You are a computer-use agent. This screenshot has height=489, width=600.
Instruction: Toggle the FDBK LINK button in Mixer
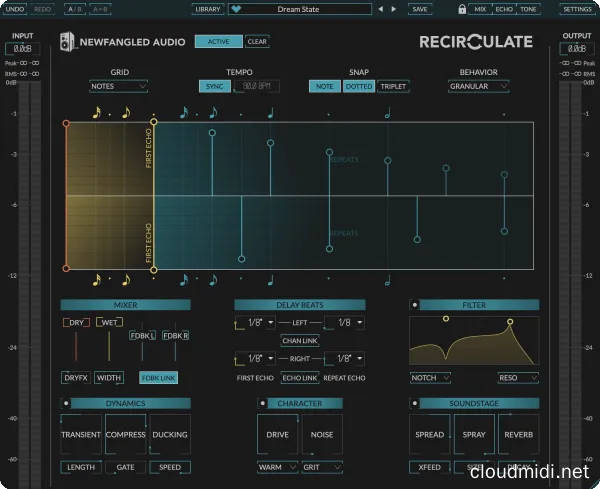coord(156,378)
